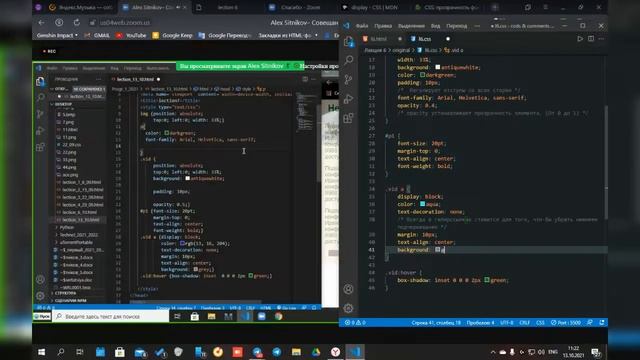
Task: Open Source Control in the right VS Code window
Action: point(349,80)
